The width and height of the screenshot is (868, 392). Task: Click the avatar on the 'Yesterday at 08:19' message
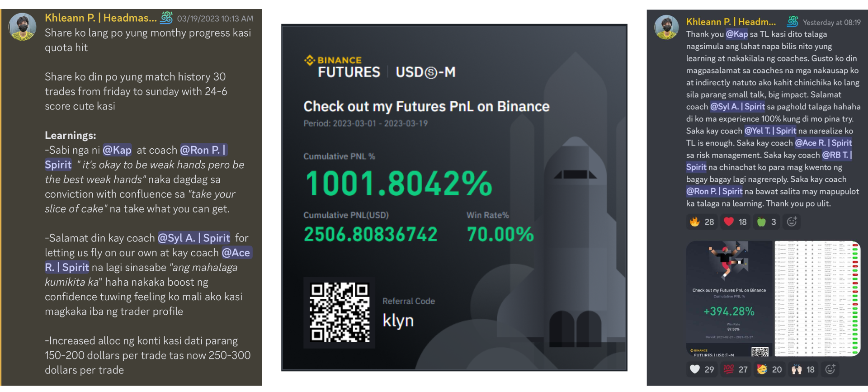point(666,27)
